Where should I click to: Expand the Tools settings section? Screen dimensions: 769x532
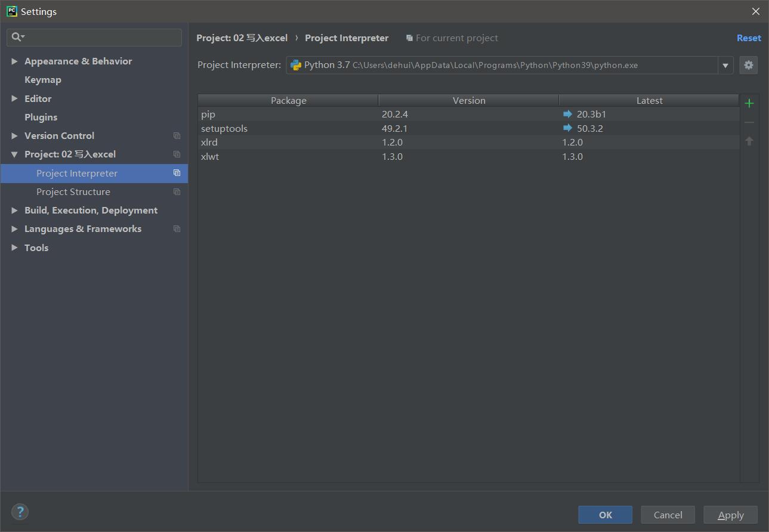[14, 248]
